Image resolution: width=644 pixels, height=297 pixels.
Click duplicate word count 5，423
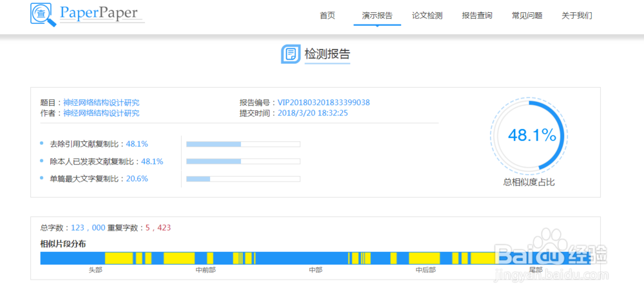coord(158,227)
